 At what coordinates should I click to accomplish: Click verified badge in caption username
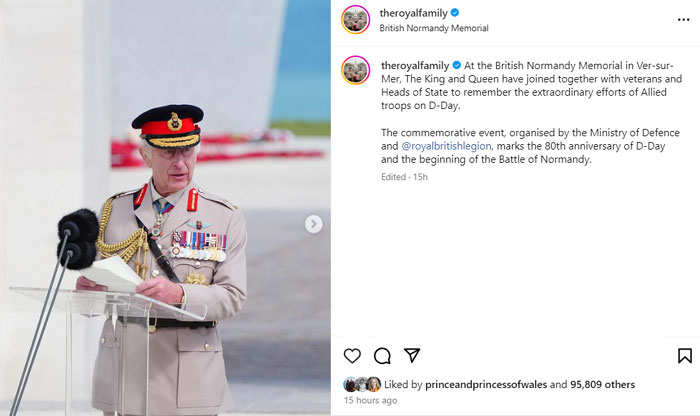457,65
